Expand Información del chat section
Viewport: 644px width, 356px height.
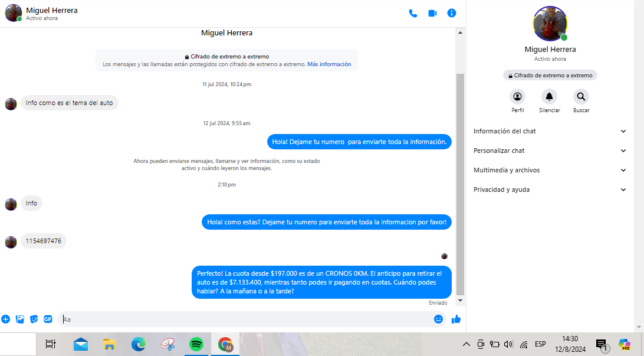click(550, 131)
